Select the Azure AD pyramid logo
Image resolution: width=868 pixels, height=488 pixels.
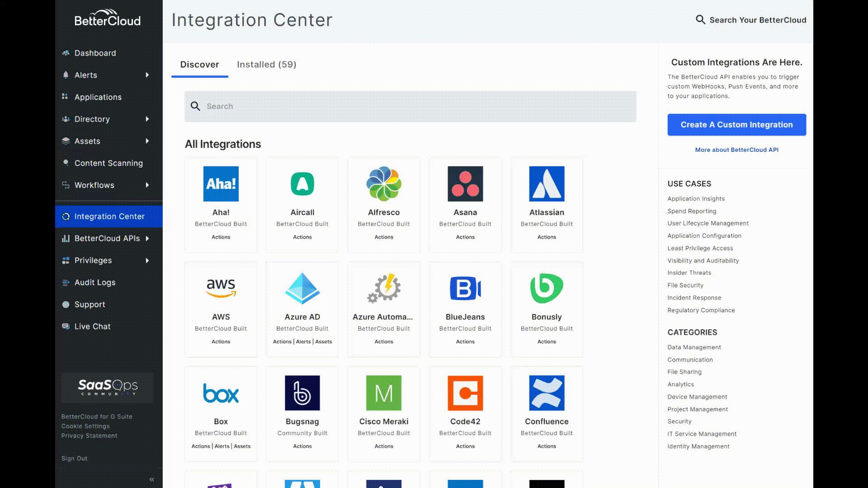pyautogui.click(x=302, y=288)
